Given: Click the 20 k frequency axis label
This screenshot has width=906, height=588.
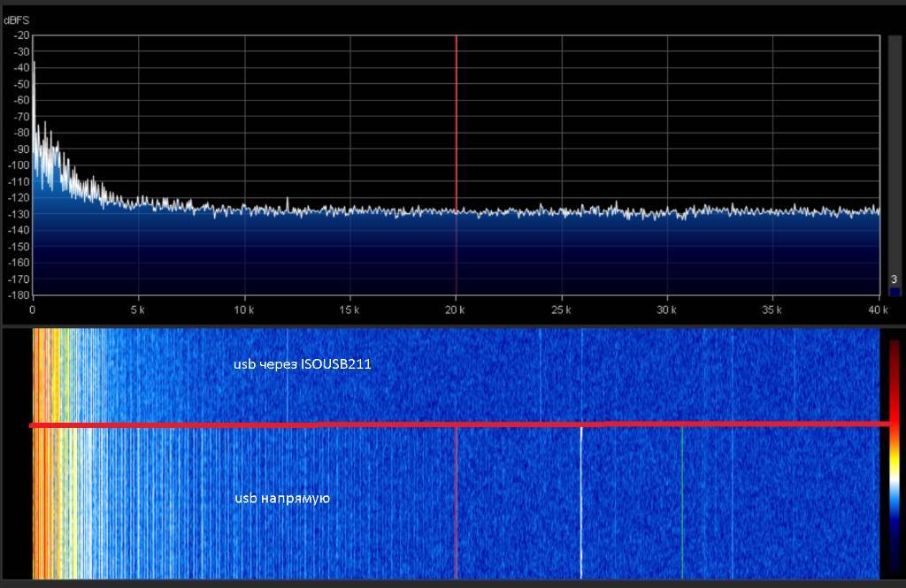Looking at the screenshot, I should [456, 310].
